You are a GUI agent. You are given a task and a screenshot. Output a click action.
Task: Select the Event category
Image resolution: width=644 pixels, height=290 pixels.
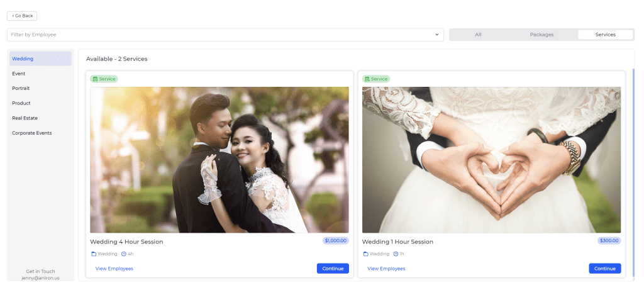point(41,74)
